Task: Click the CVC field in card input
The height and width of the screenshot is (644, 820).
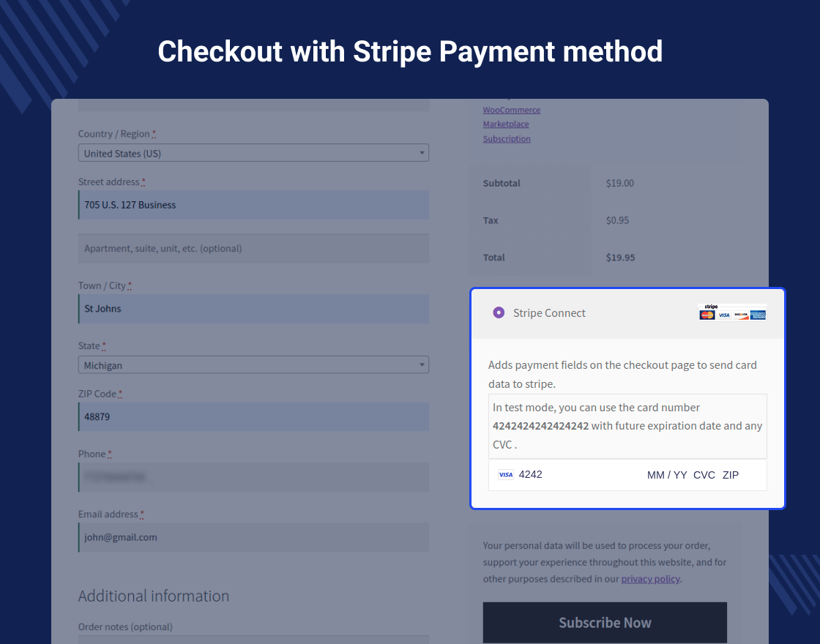Action: [704, 475]
